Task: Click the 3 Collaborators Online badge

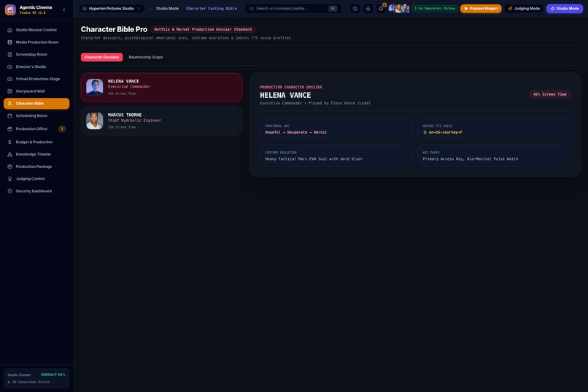Action: (x=435, y=9)
